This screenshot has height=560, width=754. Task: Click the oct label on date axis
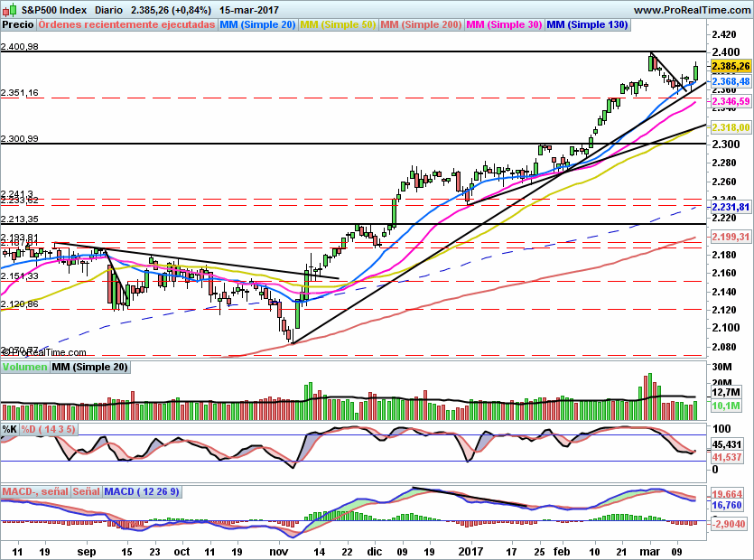(x=182, y=552)
